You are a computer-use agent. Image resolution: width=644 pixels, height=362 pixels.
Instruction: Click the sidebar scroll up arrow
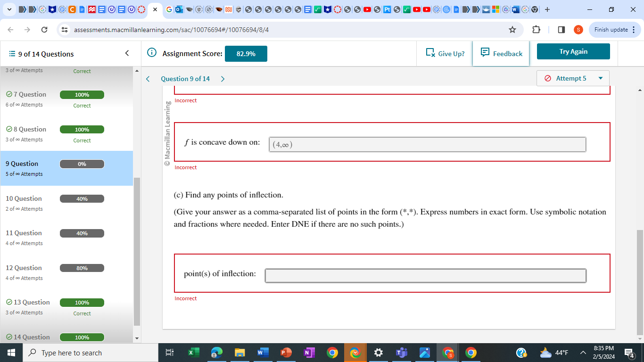[137, 71]
